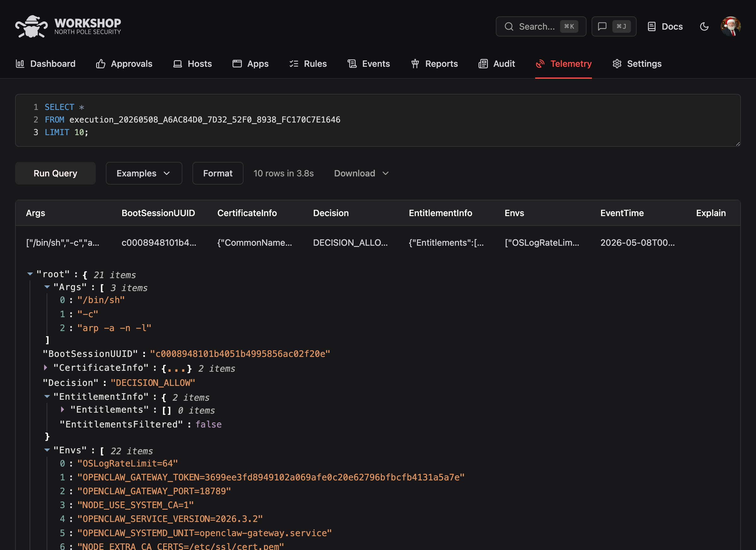Click the c0008948101b4... table cell

coord(159,242)
